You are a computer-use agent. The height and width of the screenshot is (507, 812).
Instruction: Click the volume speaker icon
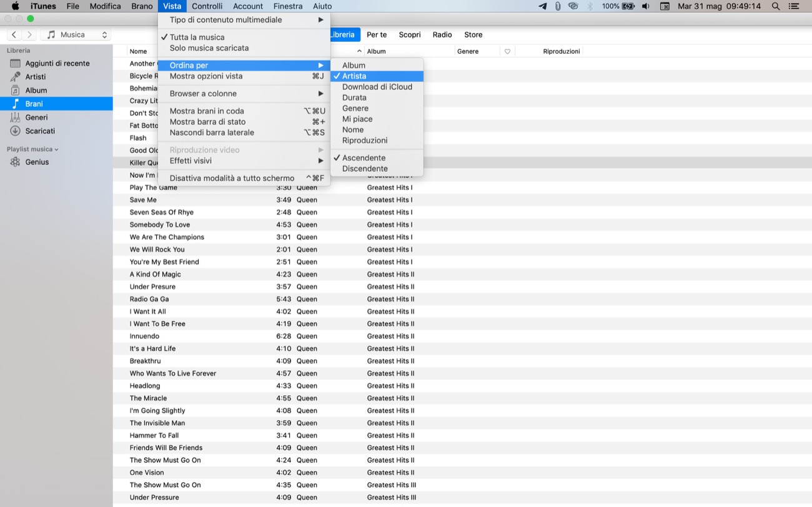pos(645,6)
